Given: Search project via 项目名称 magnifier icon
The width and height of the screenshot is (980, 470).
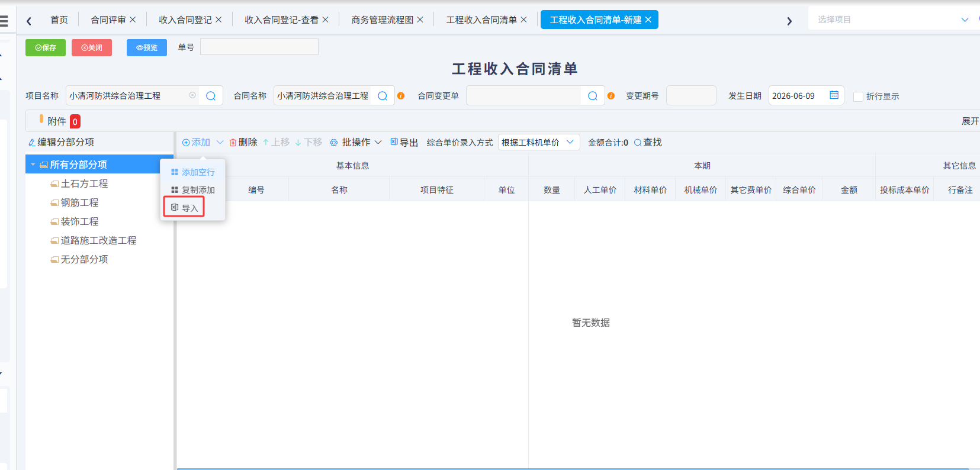Looking at the screenshot, I should (211, 96).
